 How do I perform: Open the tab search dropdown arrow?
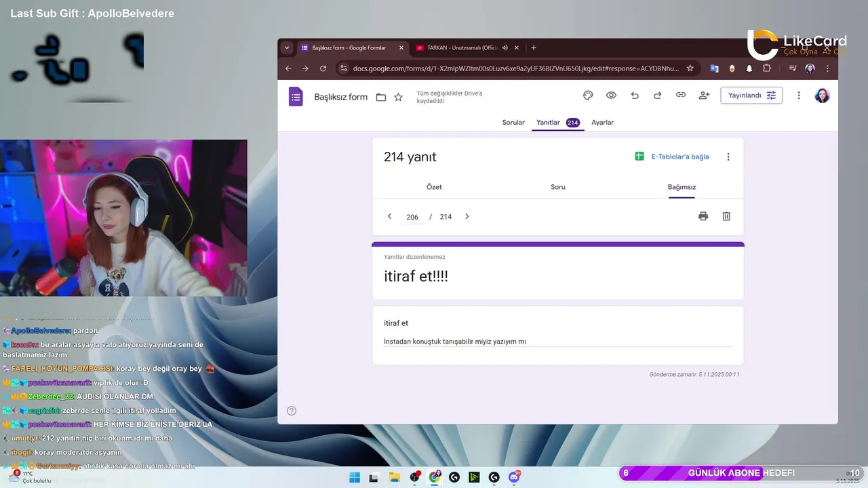pyautogui.click(x=287, y=48)
